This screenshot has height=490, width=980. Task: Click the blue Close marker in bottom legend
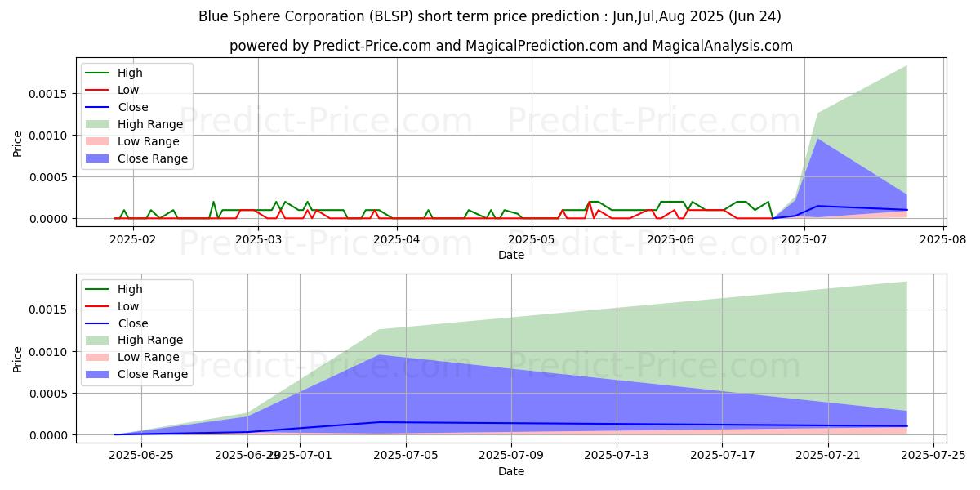[x=99, y=323]
